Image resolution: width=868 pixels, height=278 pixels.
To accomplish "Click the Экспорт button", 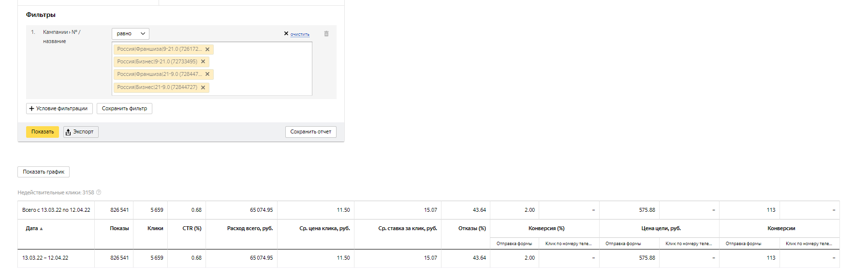I will tap(81, 132).
